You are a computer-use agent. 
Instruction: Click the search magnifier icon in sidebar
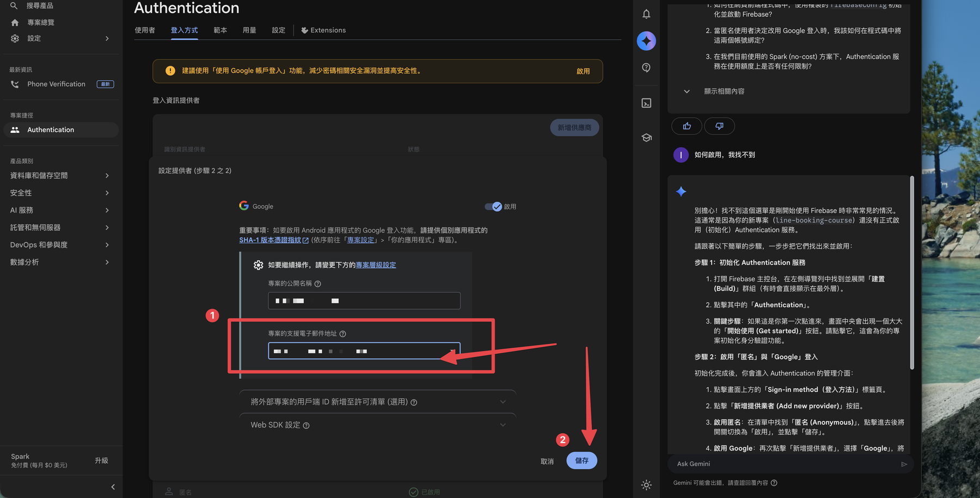point(14,5)
